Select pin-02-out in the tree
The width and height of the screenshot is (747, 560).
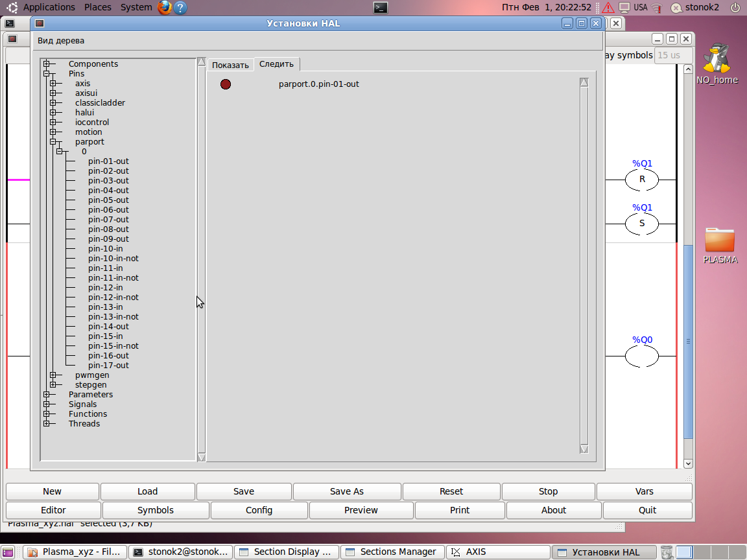tap(109, 171)
